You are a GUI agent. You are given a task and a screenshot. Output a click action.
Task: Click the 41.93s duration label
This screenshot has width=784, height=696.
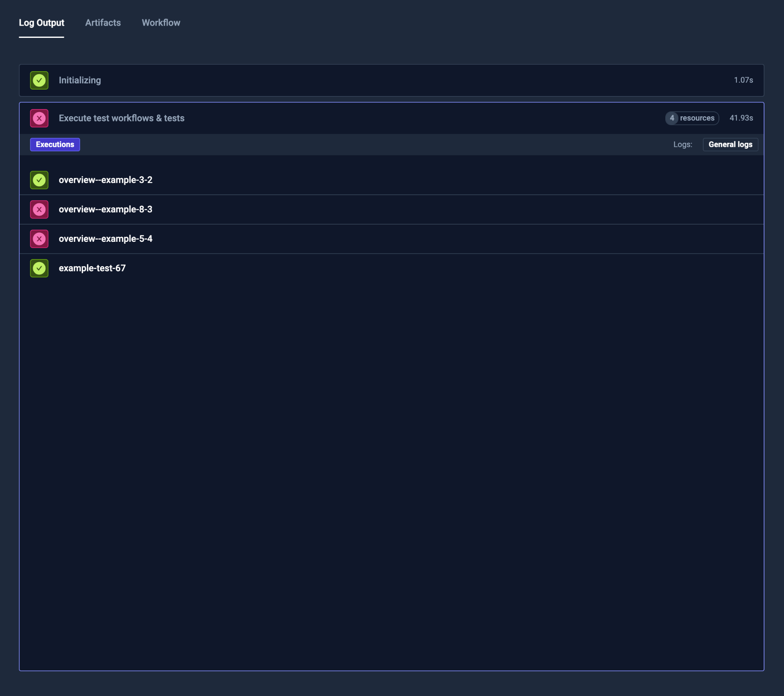pyautogui.click(x=741, y=118)
